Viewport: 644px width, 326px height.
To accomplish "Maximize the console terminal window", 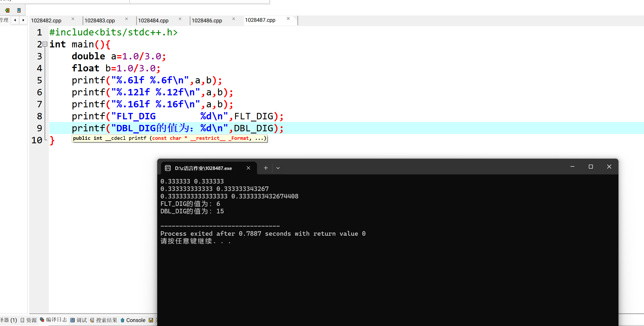I will tap(591, 167).
